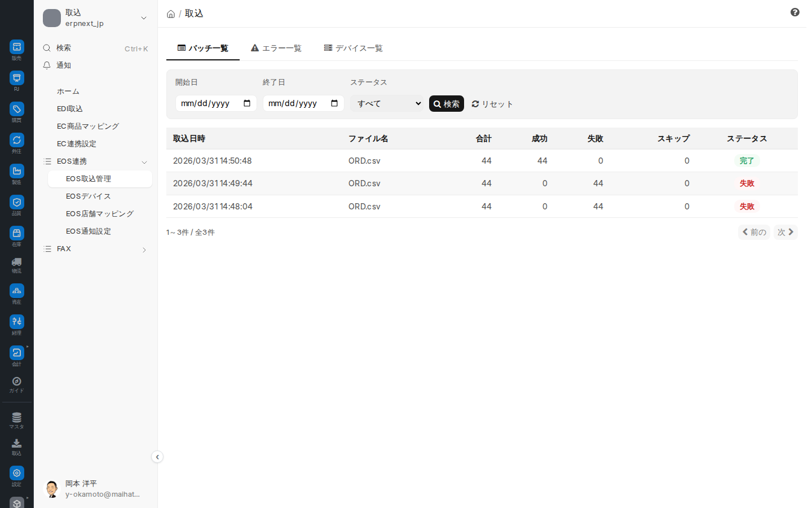Open the 資産 module icon

click(17, 291)
